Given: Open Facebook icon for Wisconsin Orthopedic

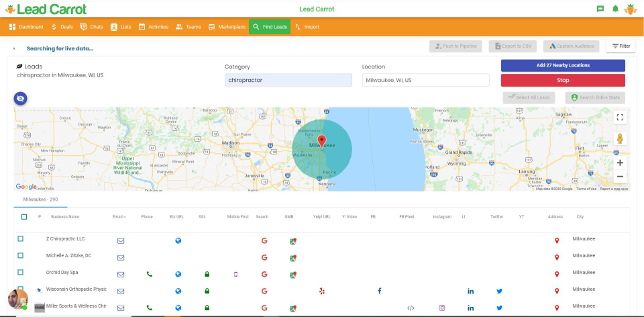Looking at the screenshot, I should coord(380,291).
